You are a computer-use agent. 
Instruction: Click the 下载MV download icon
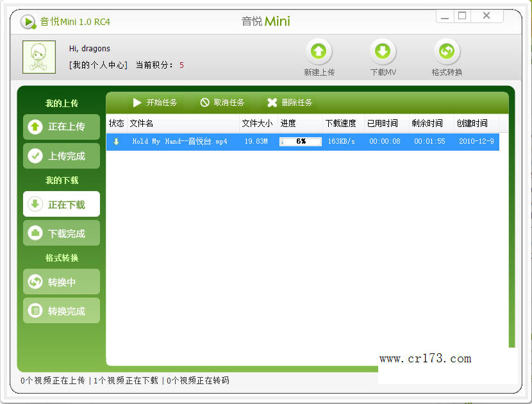tap(383, 51)
